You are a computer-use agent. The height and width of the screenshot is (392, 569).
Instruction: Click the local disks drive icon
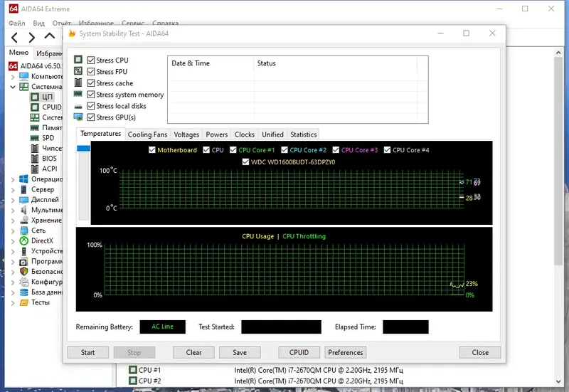tap(78, 106)
